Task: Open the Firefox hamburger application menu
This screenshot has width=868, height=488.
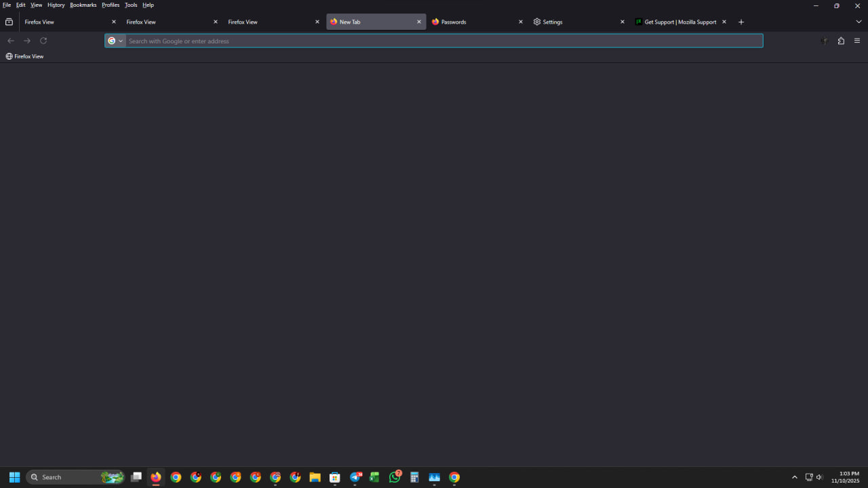Action: (x=857, y=41)
